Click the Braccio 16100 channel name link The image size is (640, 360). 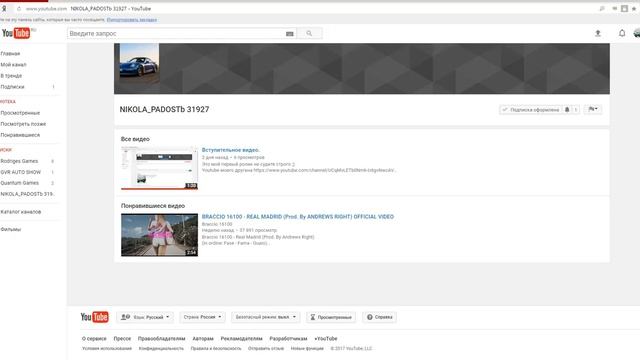217,224
